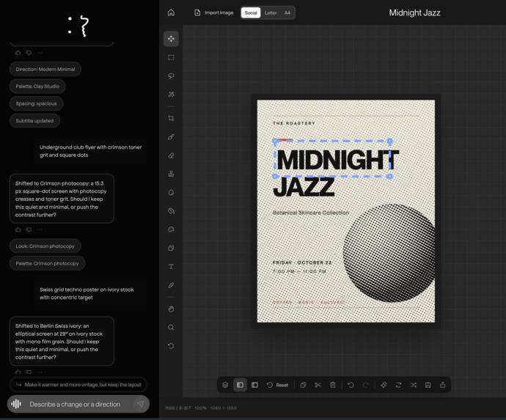506x420 pixels.
Task: Click the halftone sphere graphic on poster
Action: (x=389, y=253)
